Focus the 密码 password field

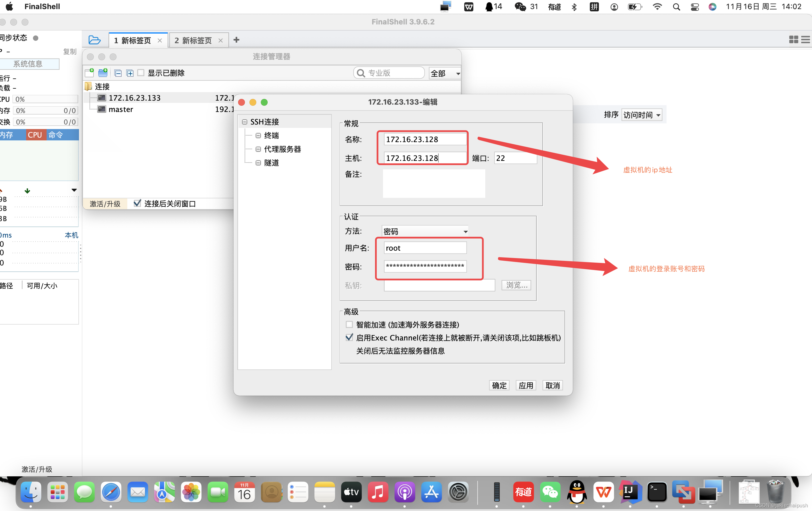(x=425, y=266)
